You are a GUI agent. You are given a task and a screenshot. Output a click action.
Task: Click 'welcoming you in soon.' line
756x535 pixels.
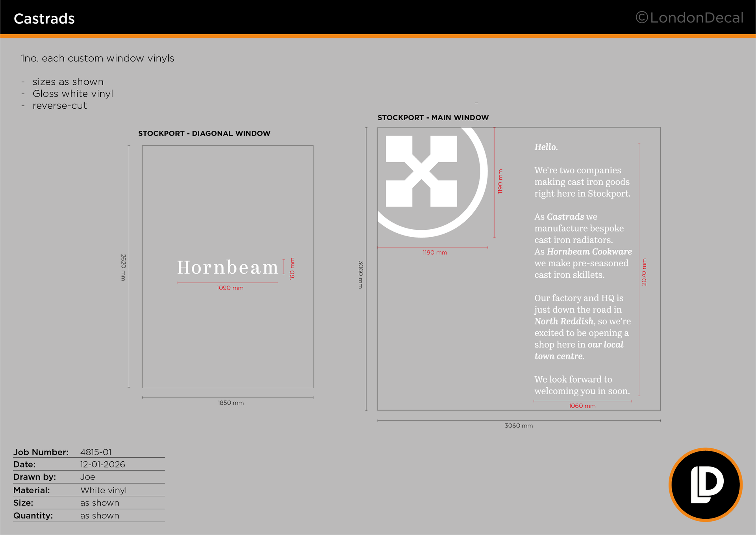(582, 391)
